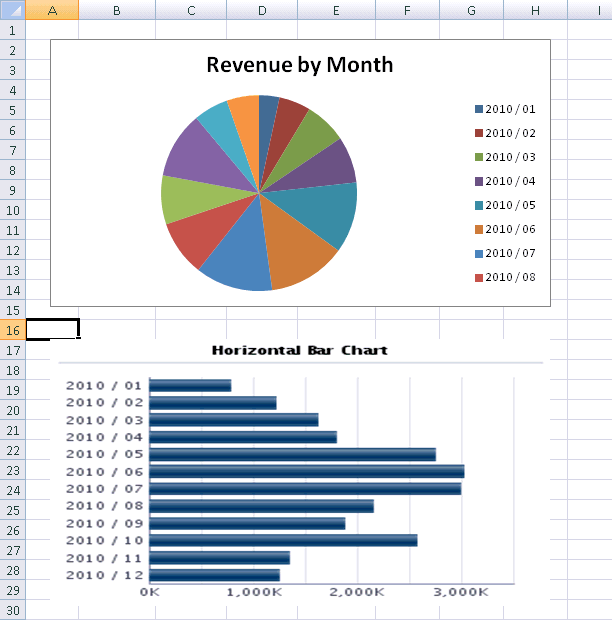The width and height of the screenshot is (612, 620).
Task: Click the 2010 / 05 legend color swatch
Action: click(x=479, y=206)
